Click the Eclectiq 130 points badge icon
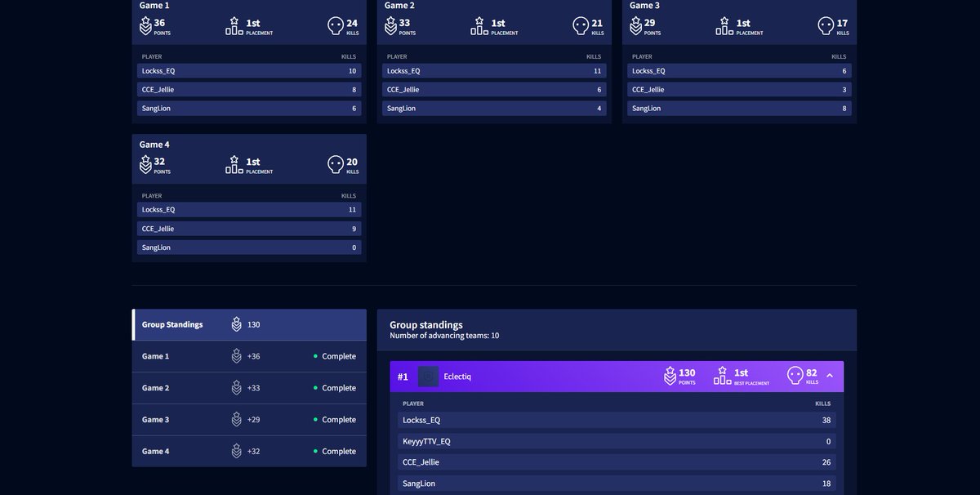Screen dimensions: 980x495 click(x=670, y=376)
